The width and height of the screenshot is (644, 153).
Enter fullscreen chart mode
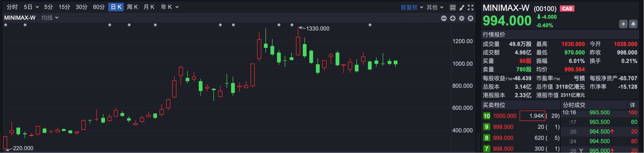[471, 7]
